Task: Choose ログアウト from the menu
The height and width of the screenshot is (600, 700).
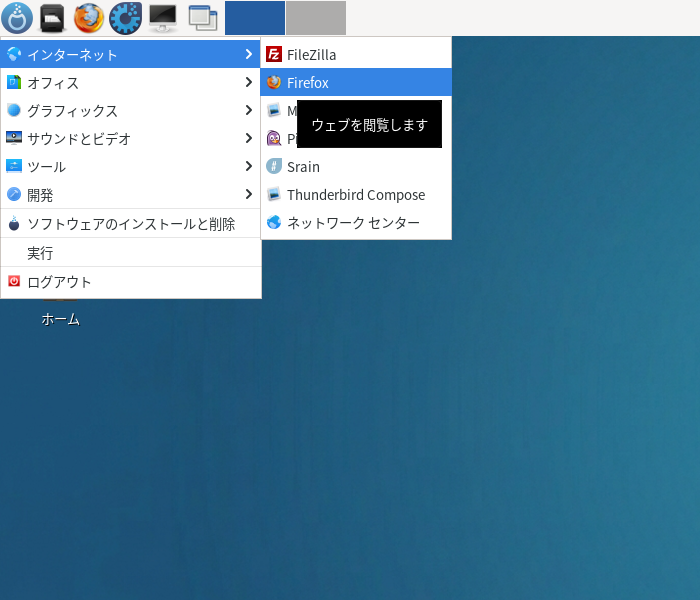Action: (130, 282)
